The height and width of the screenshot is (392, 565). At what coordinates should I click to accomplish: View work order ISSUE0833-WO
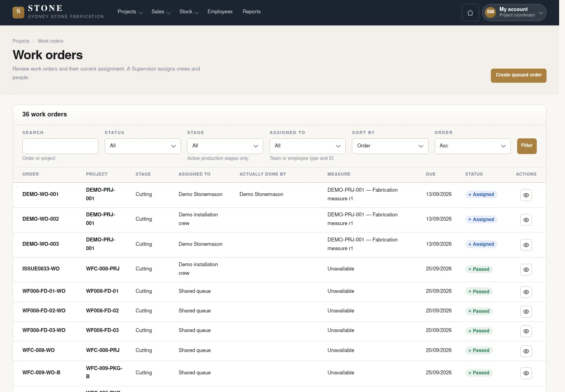pyautogui.click(x=526, y=270)
